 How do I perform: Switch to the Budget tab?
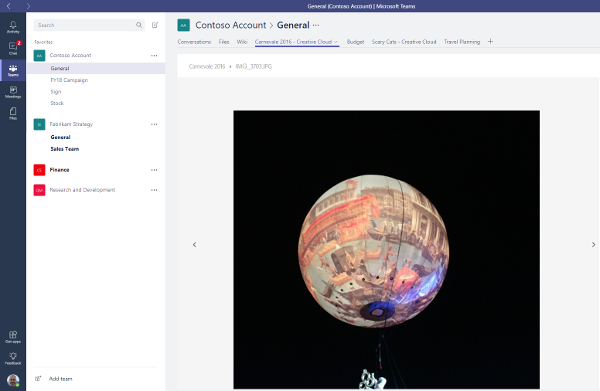pos(355,42)
